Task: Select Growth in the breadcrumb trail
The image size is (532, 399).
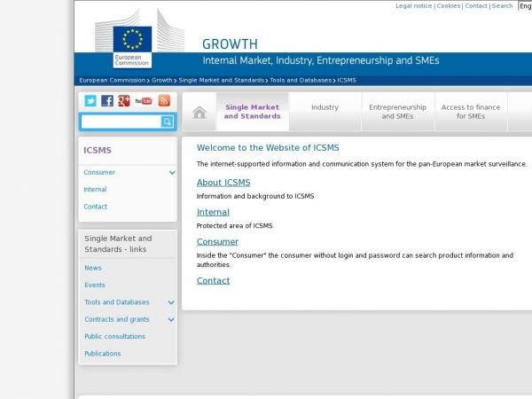Action: click(162, 80)
